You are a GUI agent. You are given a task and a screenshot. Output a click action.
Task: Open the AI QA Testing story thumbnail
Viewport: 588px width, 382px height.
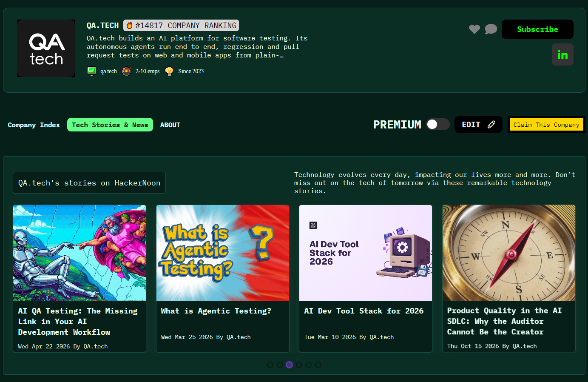pos(80,253)
